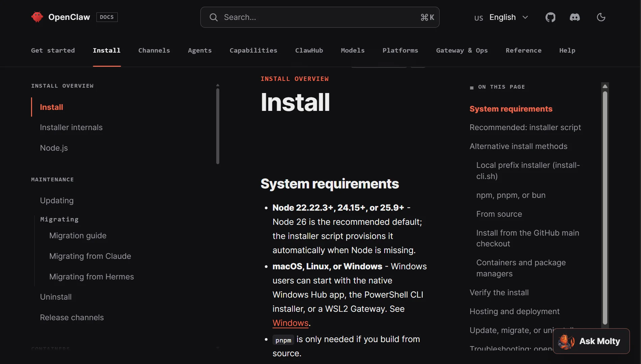Click the System requirements heading

[330, 184]
